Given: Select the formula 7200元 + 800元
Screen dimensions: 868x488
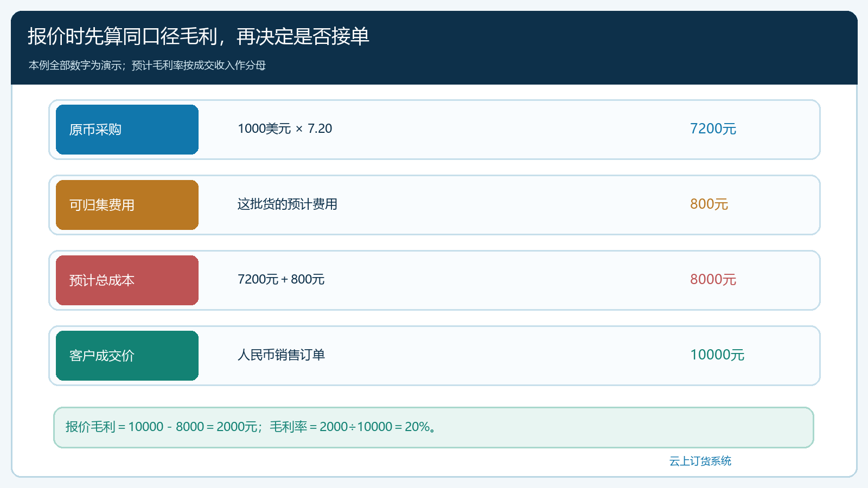Looking at the screenshot, I should pyautogui.click(x=281, y=280).
